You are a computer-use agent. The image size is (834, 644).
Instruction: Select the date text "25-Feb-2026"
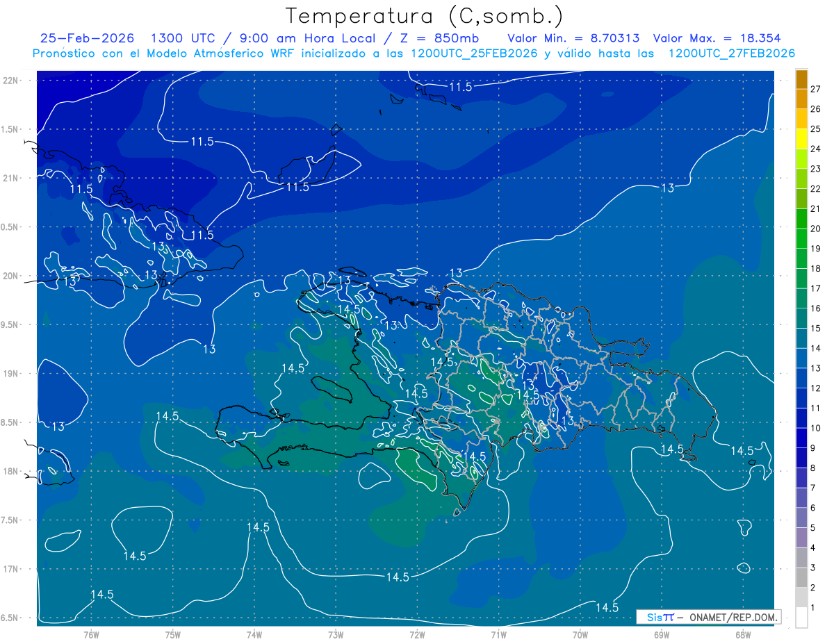tap(87, 38)
